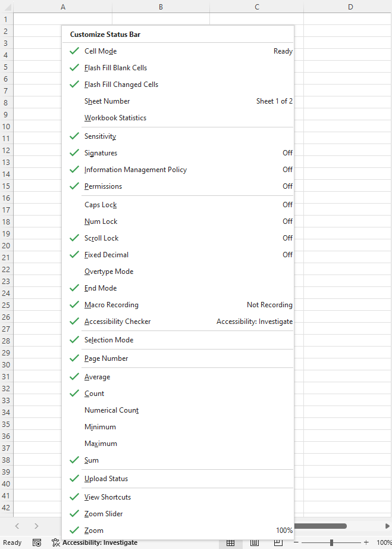Click the 100% zoom level button
This screenshot has width=392, height=549.
[x=384, y=542]
